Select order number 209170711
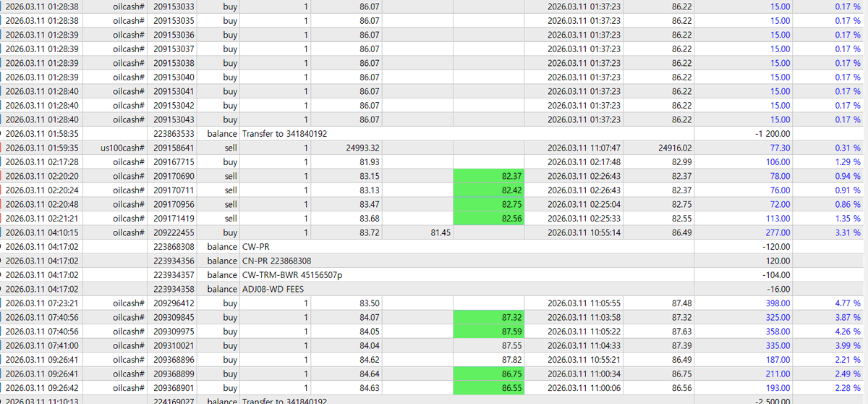The height and width of the screenshot is (404, 868). tap(174, 190)
